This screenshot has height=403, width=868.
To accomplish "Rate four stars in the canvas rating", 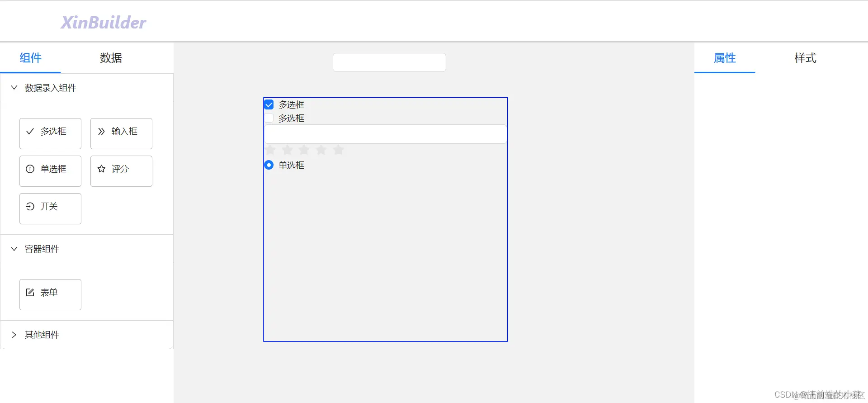I will 321,150.
